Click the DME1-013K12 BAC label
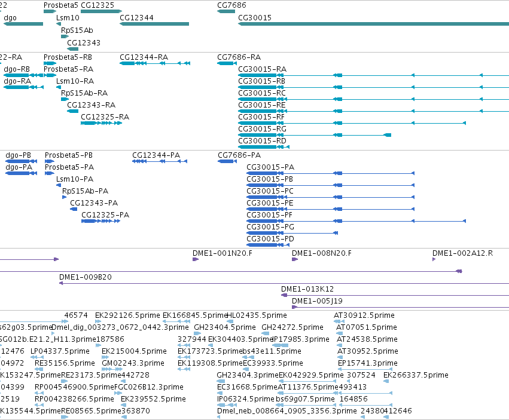 pyautogui.click(x=307, y=289)
